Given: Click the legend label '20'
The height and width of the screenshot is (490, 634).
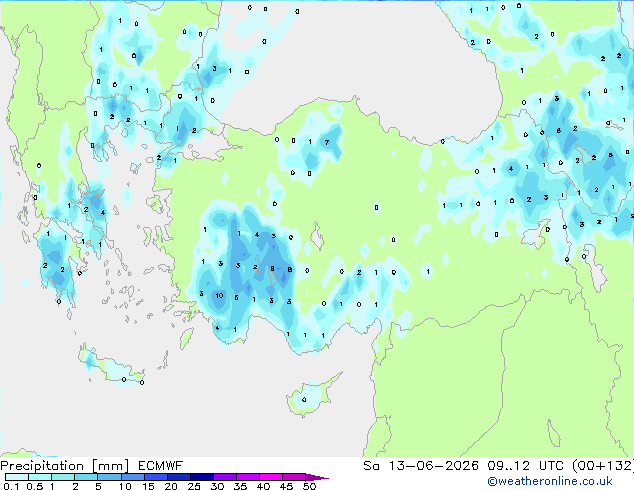Looking at the screenshot, I should pyautogui.click(x=171, y=486).
